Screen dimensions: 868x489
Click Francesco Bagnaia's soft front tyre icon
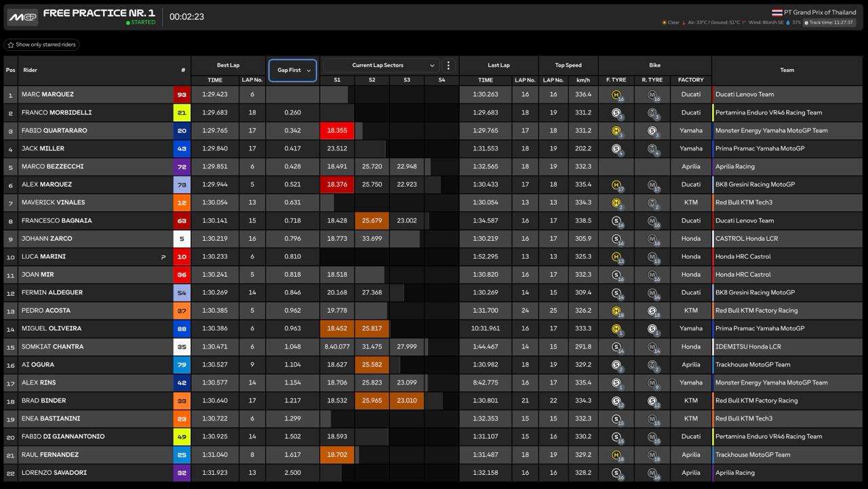tap(616, 221)
